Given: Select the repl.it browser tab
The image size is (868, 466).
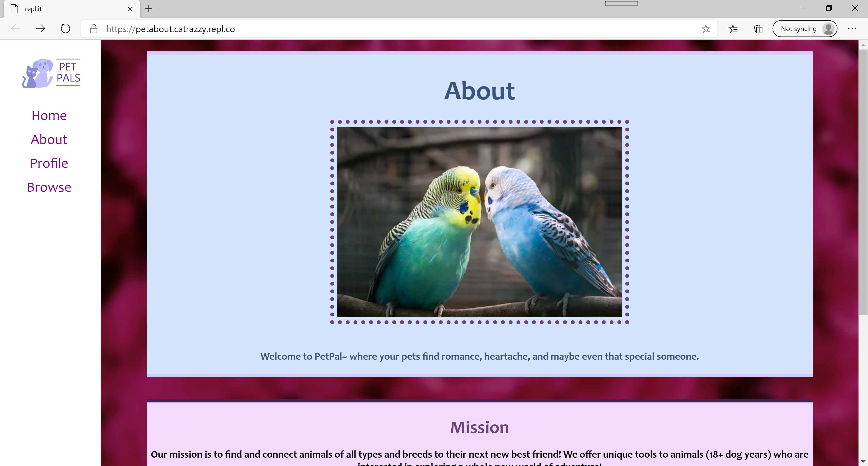Looking at the screenshot, I should click(x=67, y=9).
